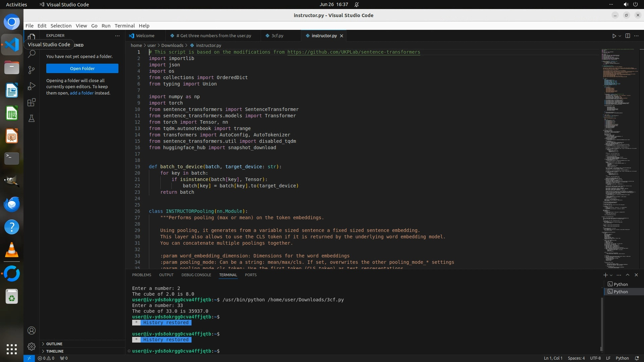Click the Manage gear icon
The image size is (644, 362).
pyautogui.click(x=32, y=346)
